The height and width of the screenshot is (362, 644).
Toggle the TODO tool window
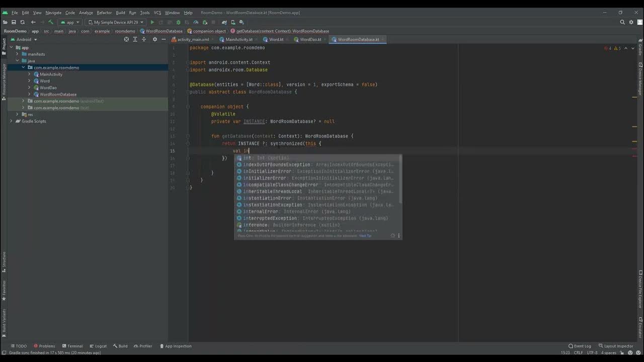tap(20, 346)
